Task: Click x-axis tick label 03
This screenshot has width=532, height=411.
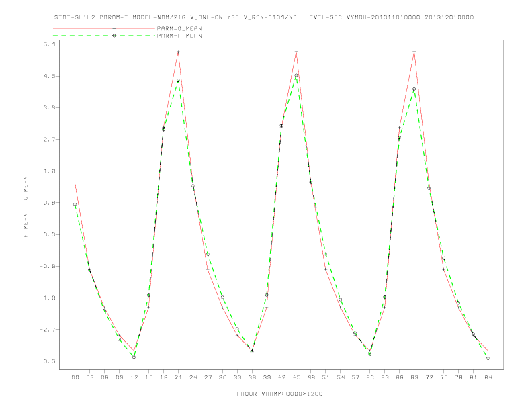Action: 89,377
